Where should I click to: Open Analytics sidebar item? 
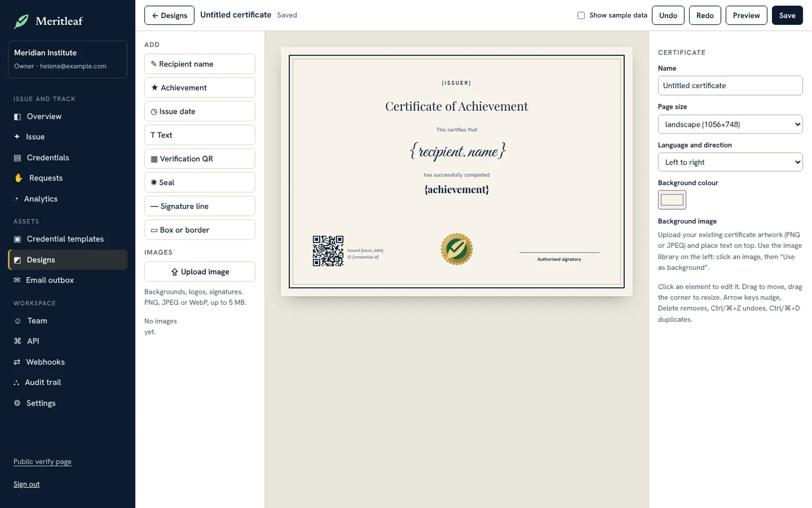67,199
